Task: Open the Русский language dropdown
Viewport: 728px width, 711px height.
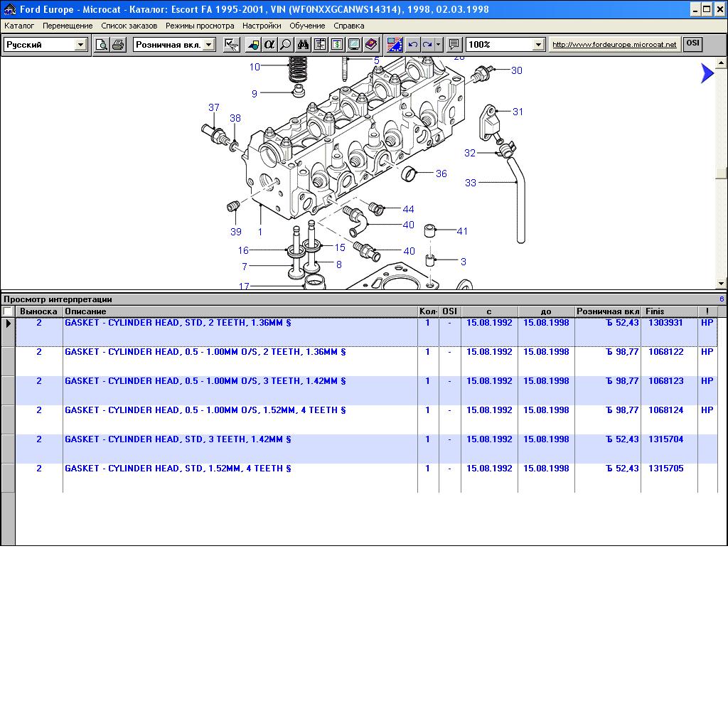Action: pos(80,45)
